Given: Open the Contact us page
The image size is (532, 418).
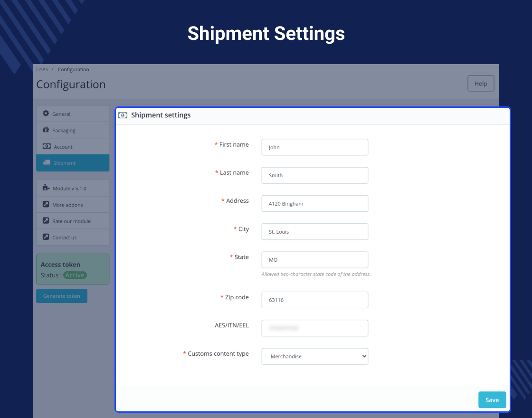Looking at the screenshot, I should 64,237.
